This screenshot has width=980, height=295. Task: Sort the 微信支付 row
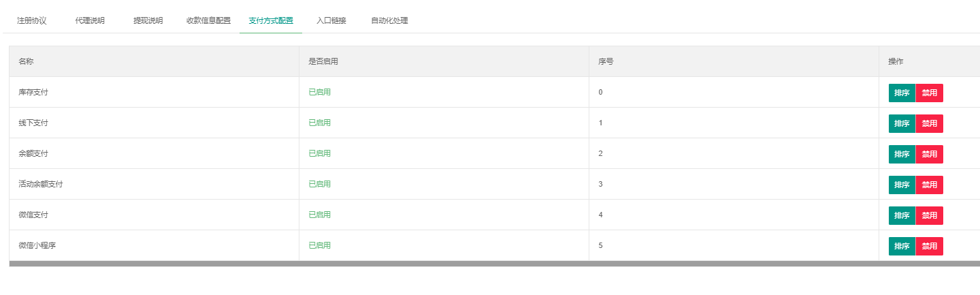(902, 215)
